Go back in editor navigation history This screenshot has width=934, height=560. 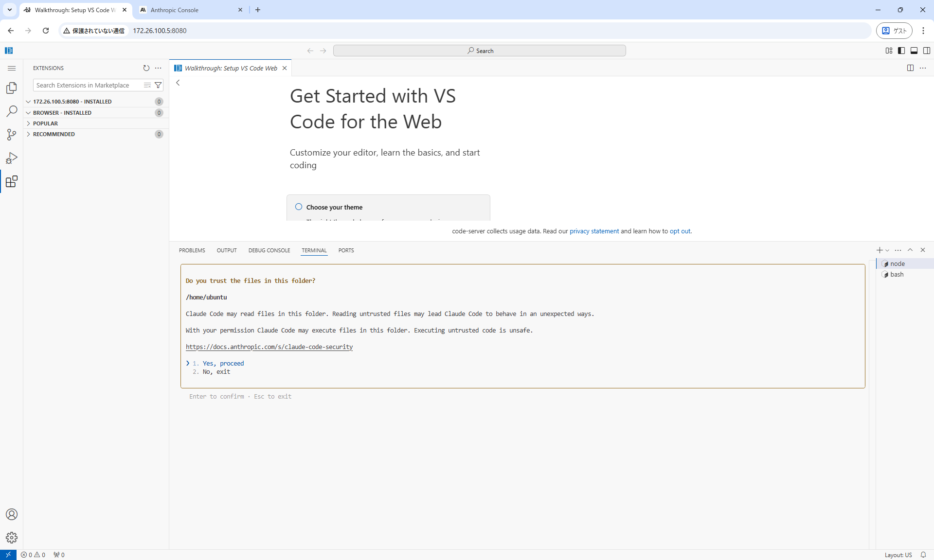(x=310, y=51)
